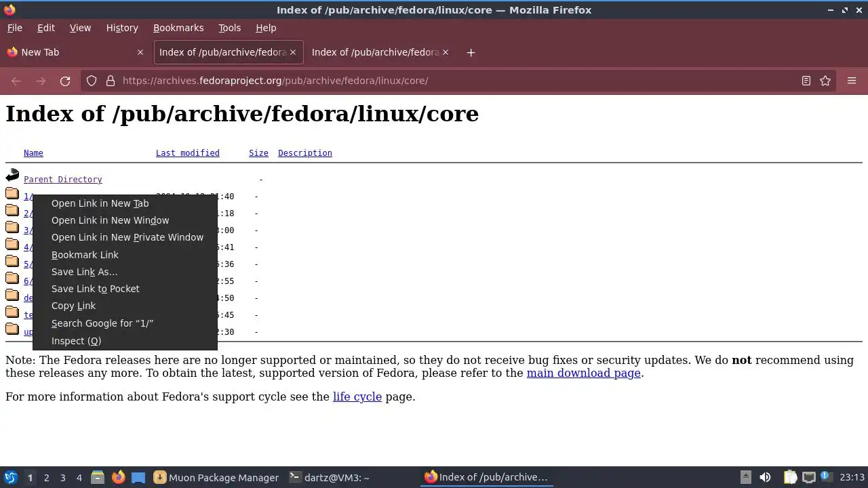Close the third Index of /pub/archive tab

coord(446,52)
